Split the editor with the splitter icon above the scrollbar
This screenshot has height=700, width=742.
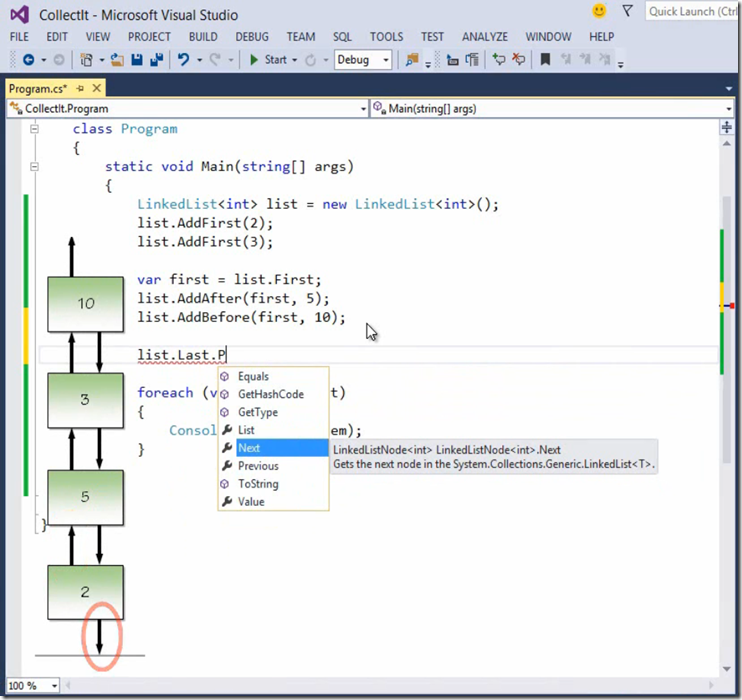pyautogui.click(x=726, y=127)
